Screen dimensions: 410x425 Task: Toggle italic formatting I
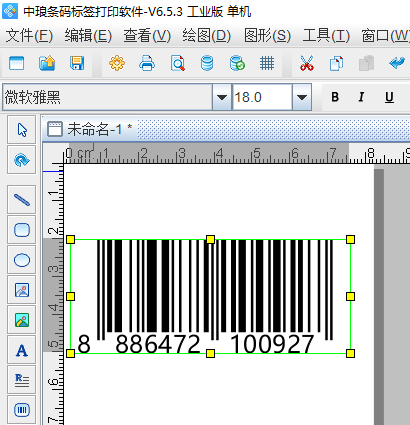pyautogui.click(x=361, y=97)
